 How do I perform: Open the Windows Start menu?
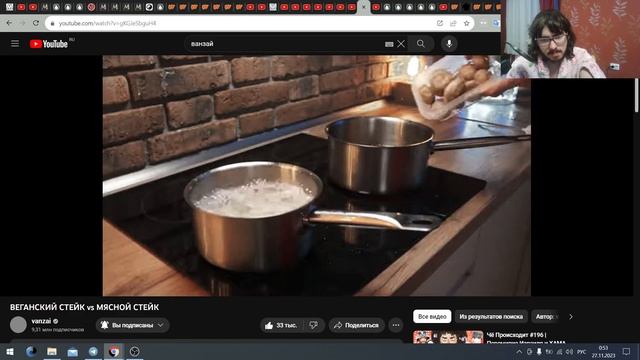coord(10,351)
